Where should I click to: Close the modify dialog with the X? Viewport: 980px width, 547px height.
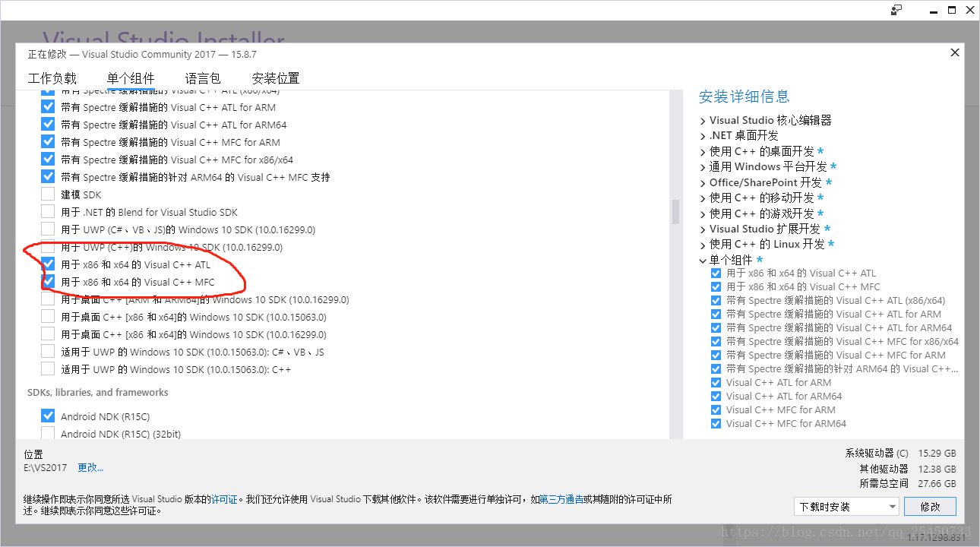[955, 52]
